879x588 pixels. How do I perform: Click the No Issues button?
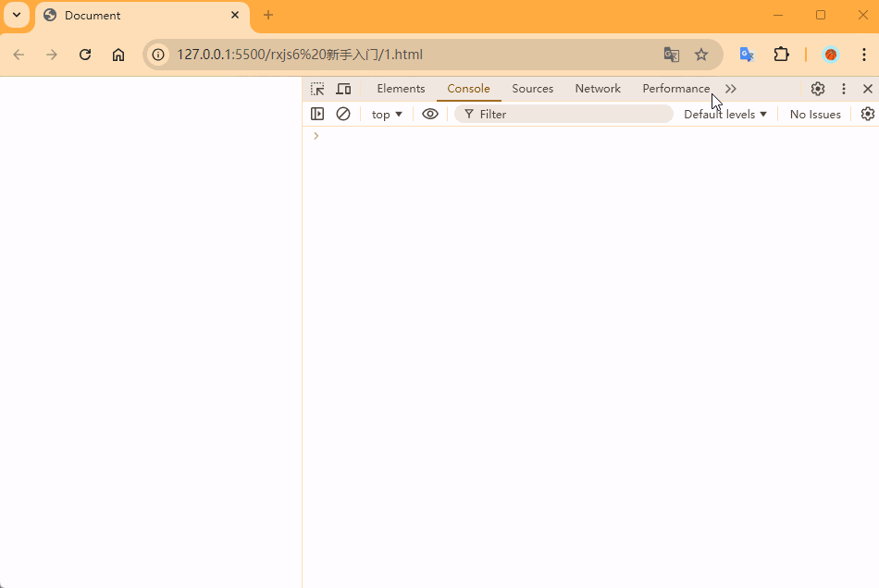click(x=815, y=114)
